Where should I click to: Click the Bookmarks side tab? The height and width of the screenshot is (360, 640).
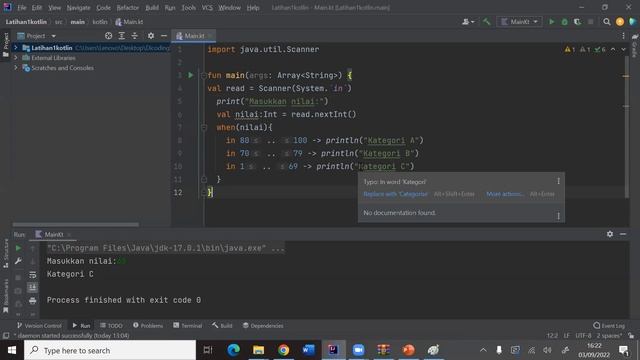[x=6, y=296]
